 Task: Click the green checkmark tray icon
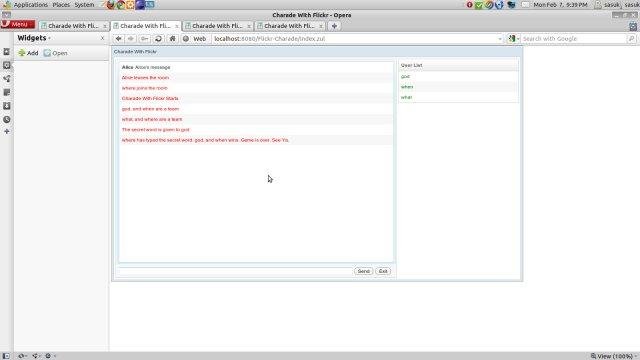[479, 5]
